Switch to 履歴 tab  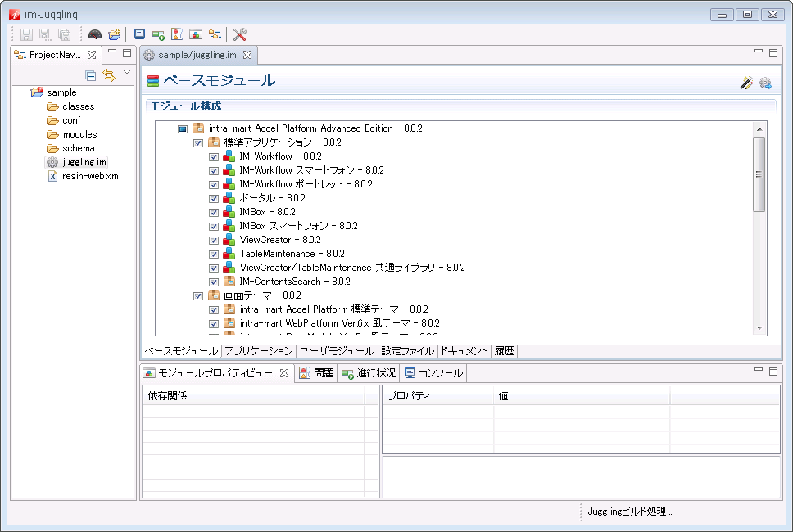point(504,351)
